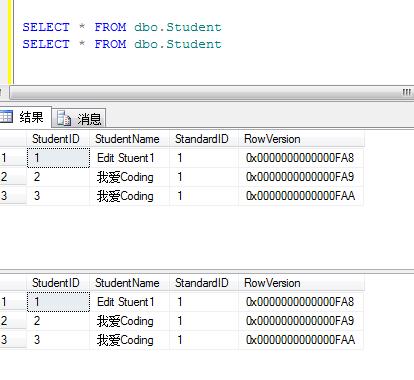Click StudentID cell 2 in first grid
Viewport: 414px width, 380px height.
[58, 177]
